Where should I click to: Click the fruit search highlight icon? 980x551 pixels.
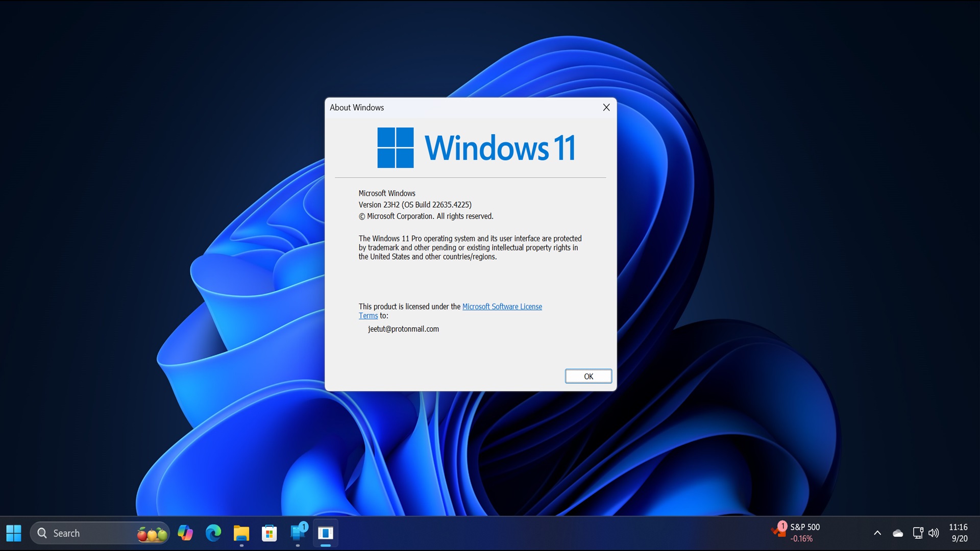click(152, 534)
